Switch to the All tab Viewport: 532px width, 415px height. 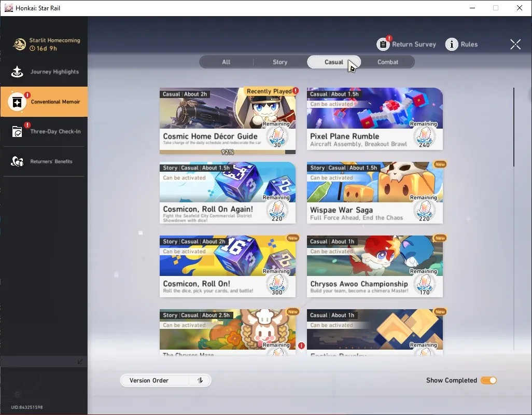pyautogui.click(x=226, y=62)
